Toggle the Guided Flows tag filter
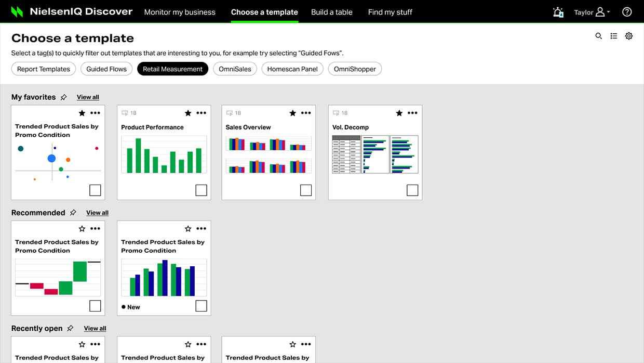This screenshot has height=363, width=644. point(106,69)
